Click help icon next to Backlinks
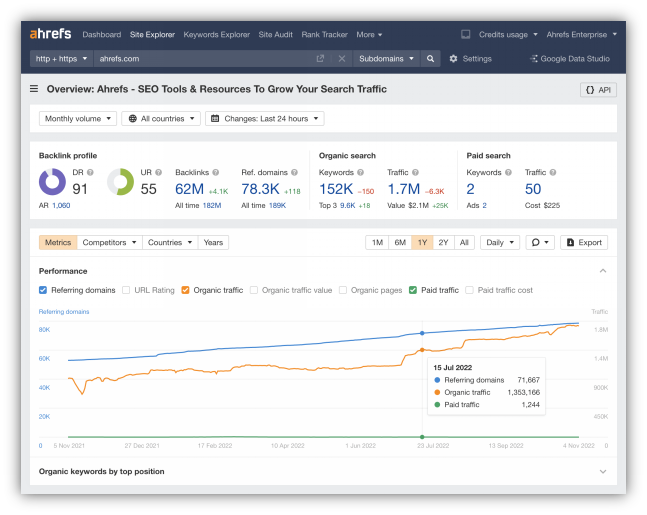The width and height of the screenshot is (647, 515). (x=216, y=172)
